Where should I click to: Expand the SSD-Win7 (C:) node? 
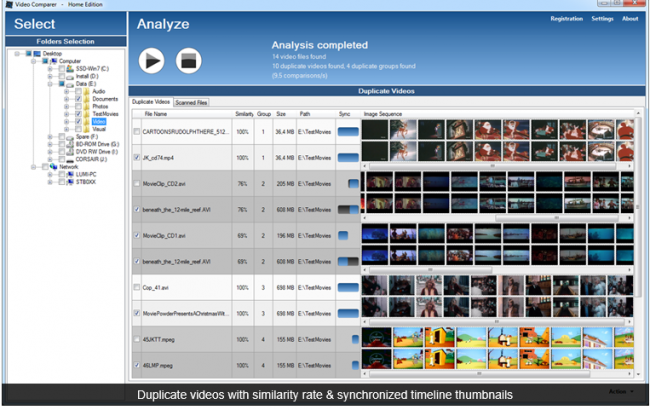50,68
